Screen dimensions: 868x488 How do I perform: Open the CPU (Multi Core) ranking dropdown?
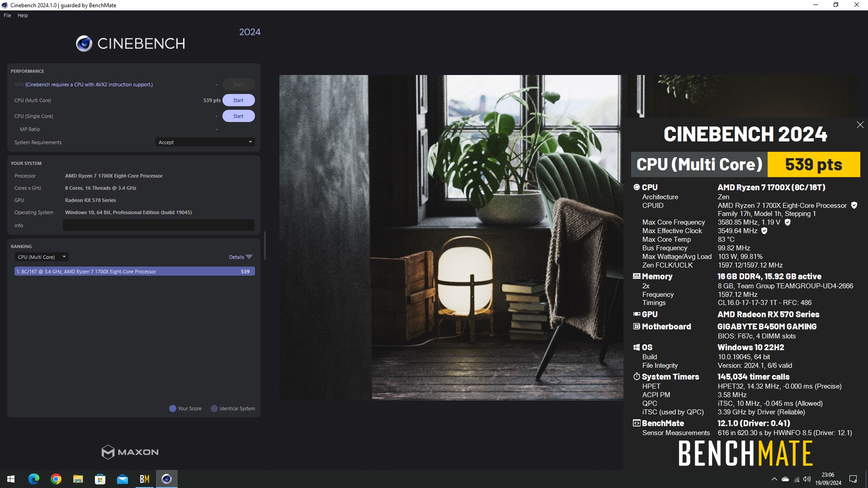pos(42,257)
